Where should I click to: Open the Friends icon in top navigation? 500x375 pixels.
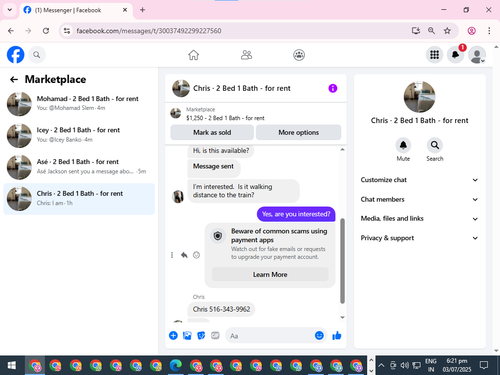(x=246, y=55)
